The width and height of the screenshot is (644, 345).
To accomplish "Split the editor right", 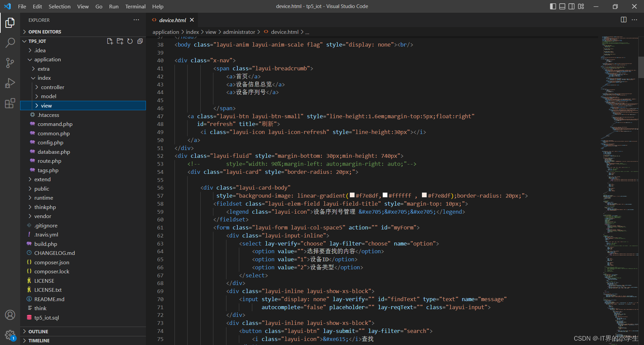I will point(624,20).
